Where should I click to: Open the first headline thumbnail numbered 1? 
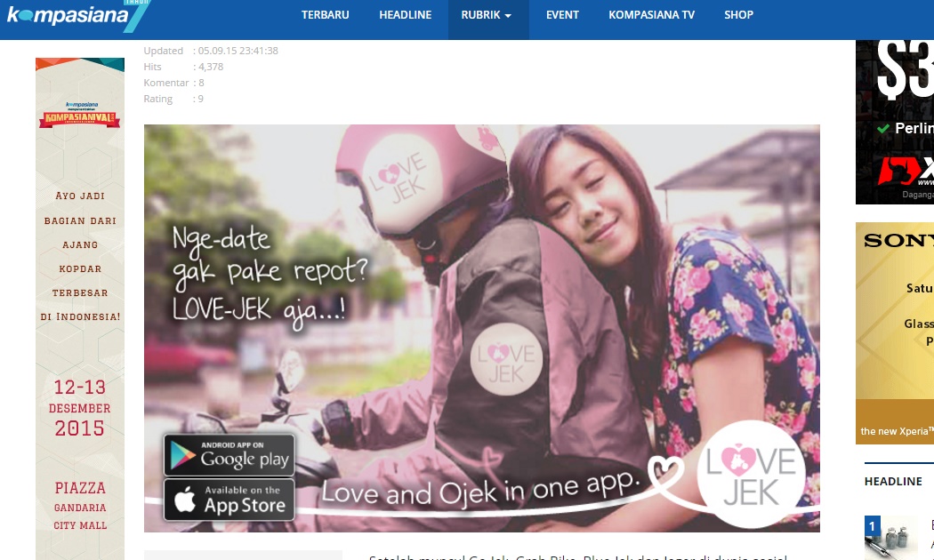coord(891,537)
